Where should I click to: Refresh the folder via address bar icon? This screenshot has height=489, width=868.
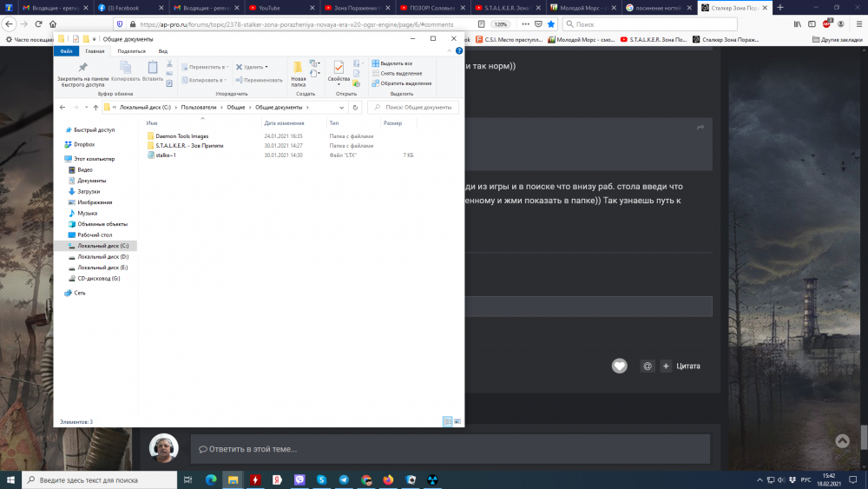click(x=355, y=108)
